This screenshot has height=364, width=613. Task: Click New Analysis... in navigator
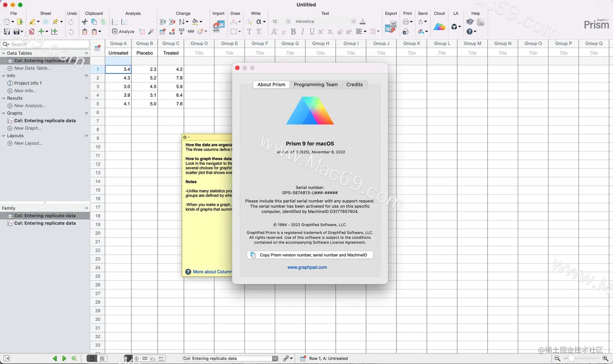click(30, 106)
